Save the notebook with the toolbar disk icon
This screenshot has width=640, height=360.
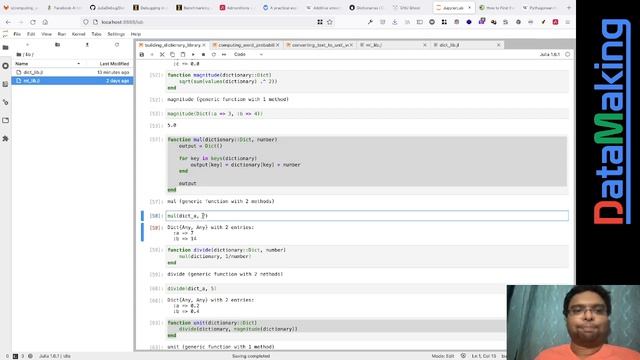point(142,54)
